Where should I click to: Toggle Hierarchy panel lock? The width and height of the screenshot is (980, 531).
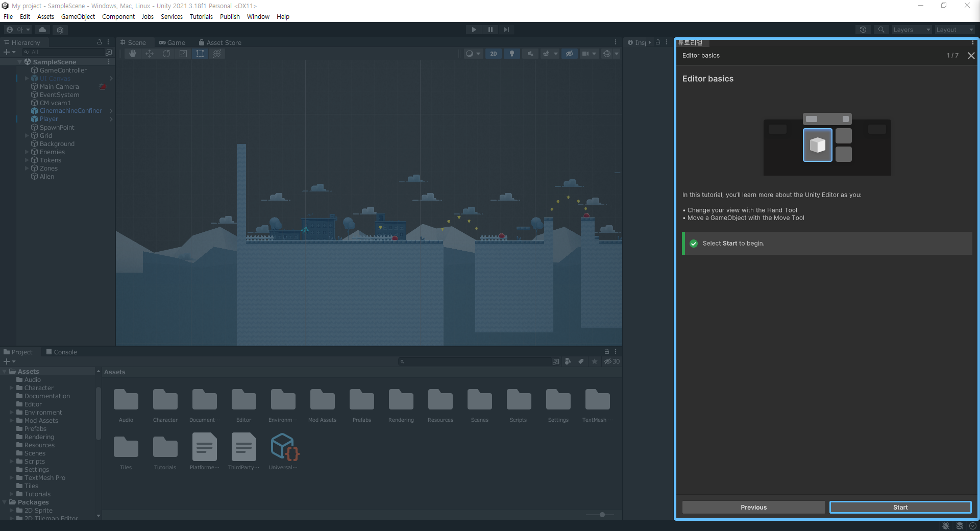coord(100,42)
